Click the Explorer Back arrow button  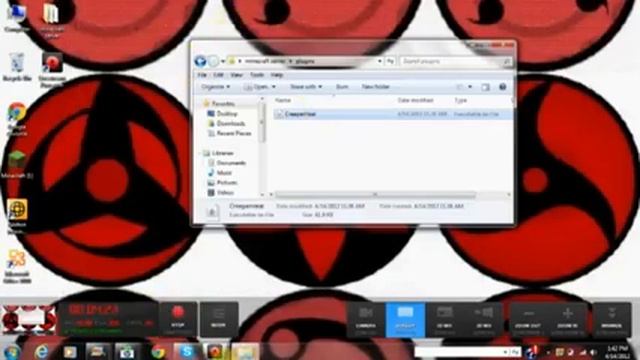coord(200,61)
